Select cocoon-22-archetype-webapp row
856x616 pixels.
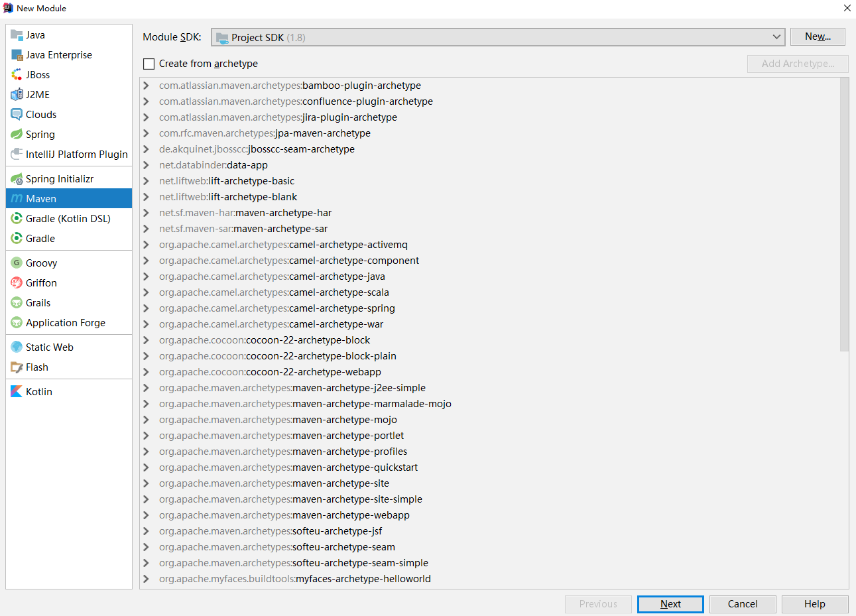click(489, 372)
